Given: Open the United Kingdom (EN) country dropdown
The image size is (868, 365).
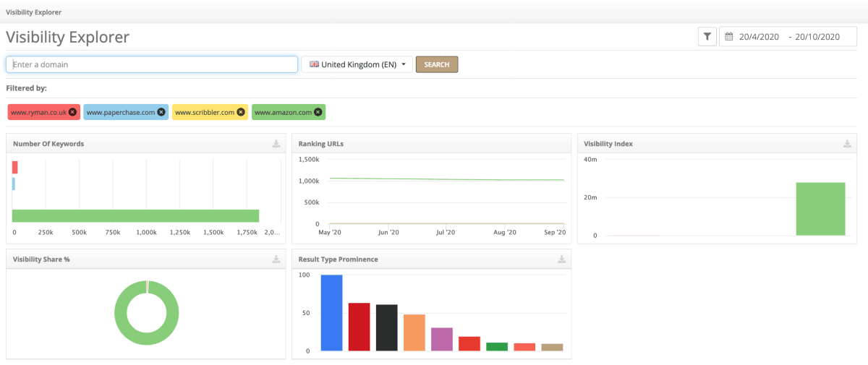Looking at the screenshot, I should click(x=357, y=64).
